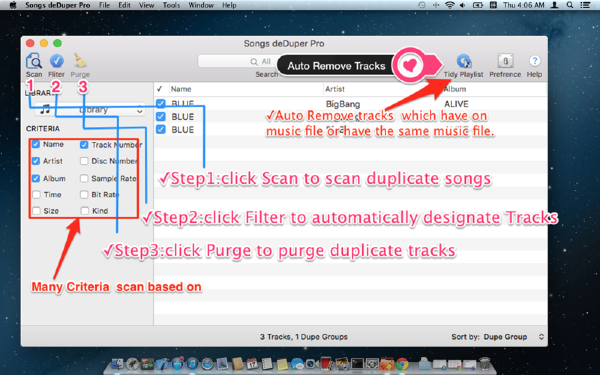Click the Name column header
This screenshot has height=375, width=600.
pyautogui.click(x=181, y=89)
